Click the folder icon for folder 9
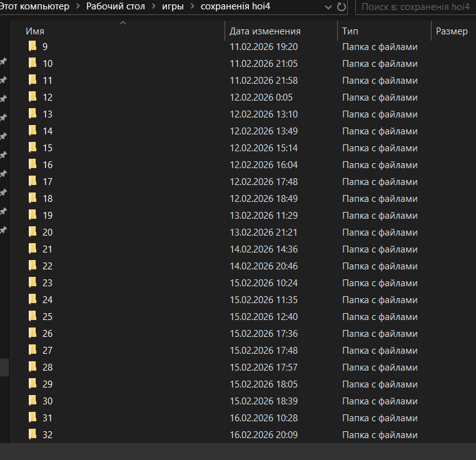476x460 pixels. pyautogui.click(x=33, y=46)
